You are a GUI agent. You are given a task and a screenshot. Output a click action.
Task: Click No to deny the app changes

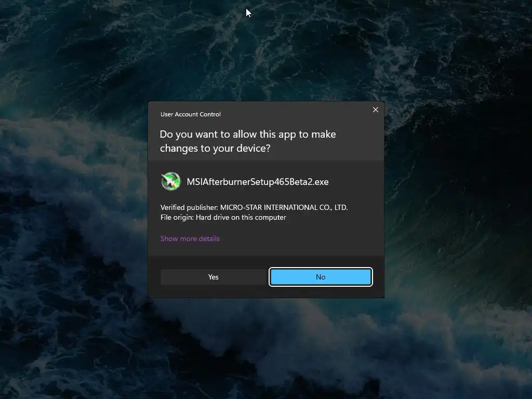[321, 277]
